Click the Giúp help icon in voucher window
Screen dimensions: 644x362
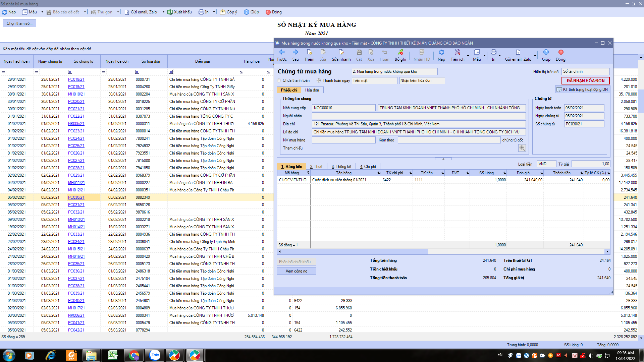click(546, 52)
